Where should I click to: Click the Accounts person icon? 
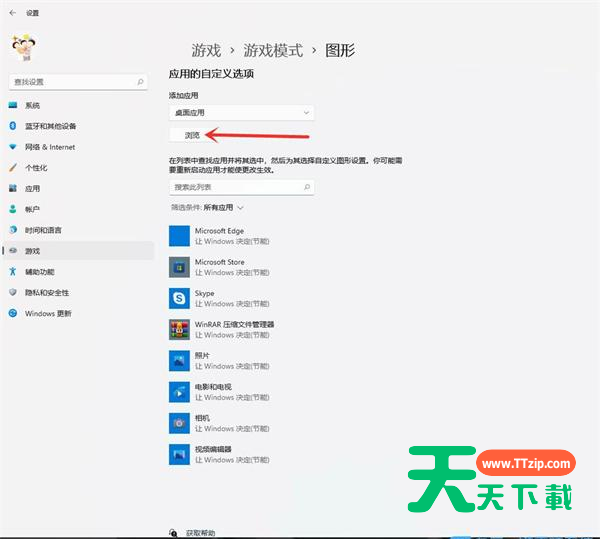13,209
